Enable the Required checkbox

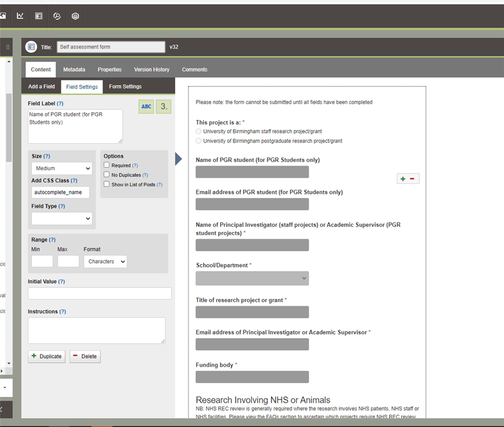point(107,165)
